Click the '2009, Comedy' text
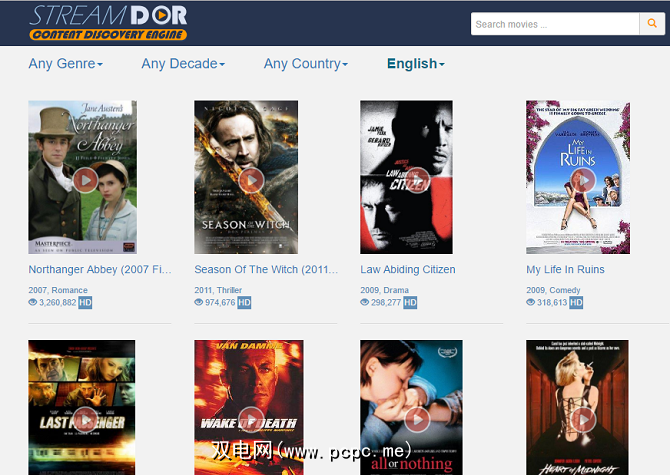Image resolution: width=670 pixels, height=475 pixels. [x=553, y=290]
